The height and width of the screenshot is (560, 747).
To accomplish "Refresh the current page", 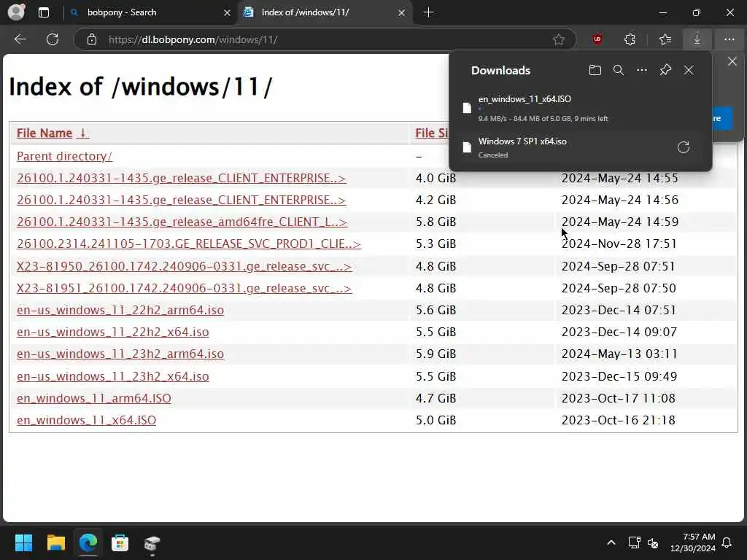I will (x=53, y=39).
